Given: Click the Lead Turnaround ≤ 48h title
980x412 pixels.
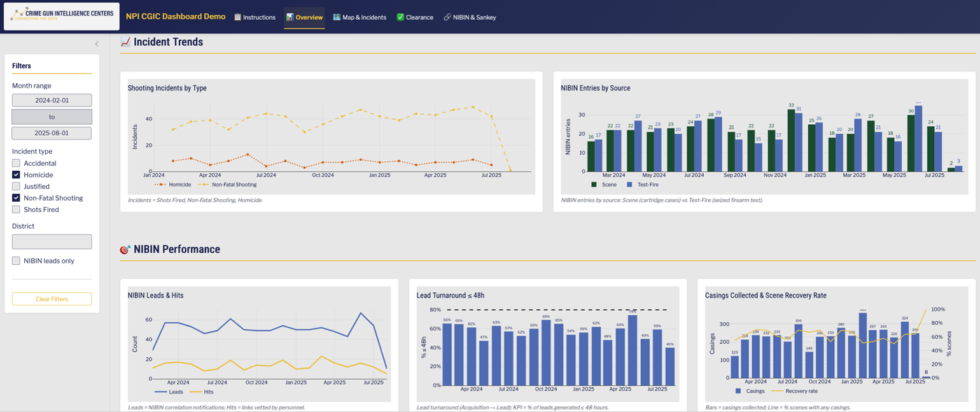Looking at the screenshot, I should click(451, 295).
